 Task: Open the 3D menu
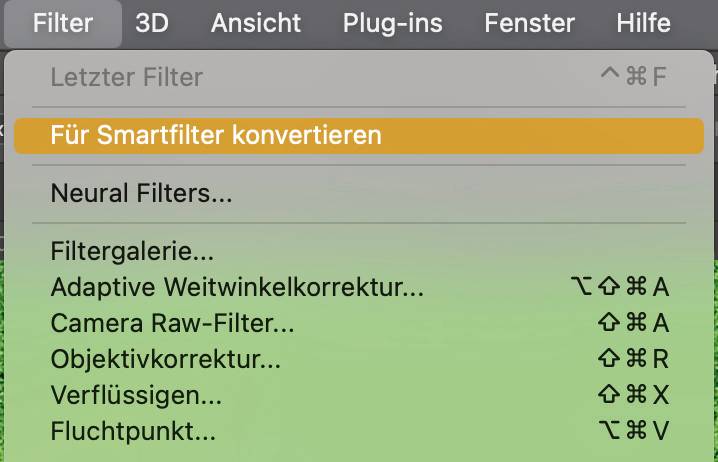(152, 23)
